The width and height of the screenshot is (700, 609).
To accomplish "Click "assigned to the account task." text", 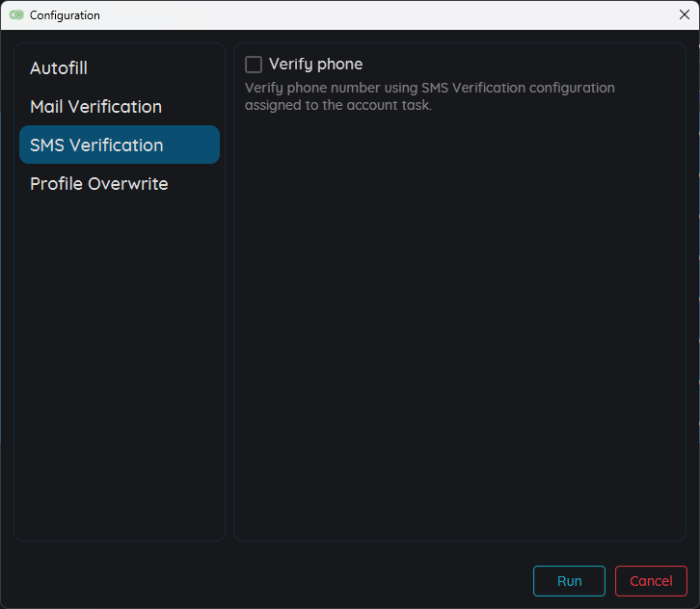I will tap(337, 105).
